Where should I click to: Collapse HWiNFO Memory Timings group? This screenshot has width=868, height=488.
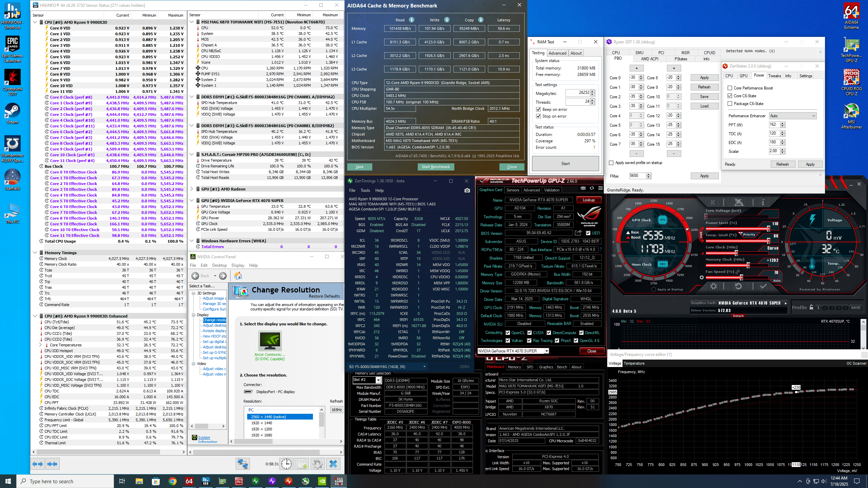(x=35, y=253)
